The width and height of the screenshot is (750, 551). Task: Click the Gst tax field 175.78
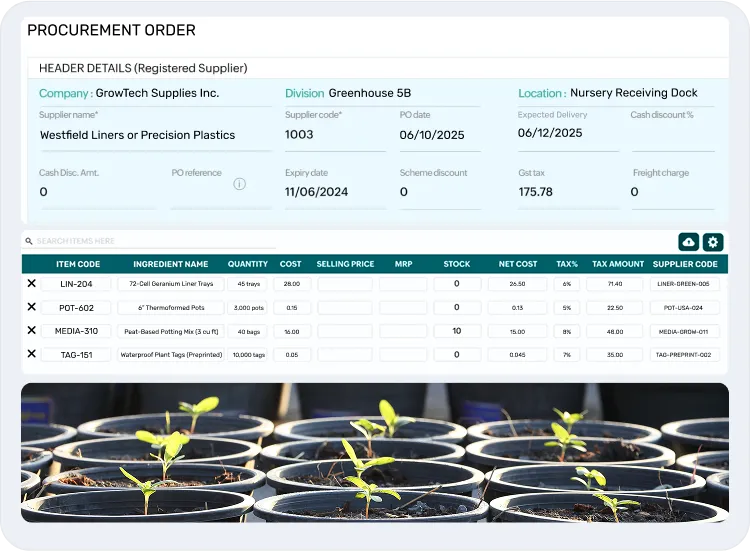(568, 192)
